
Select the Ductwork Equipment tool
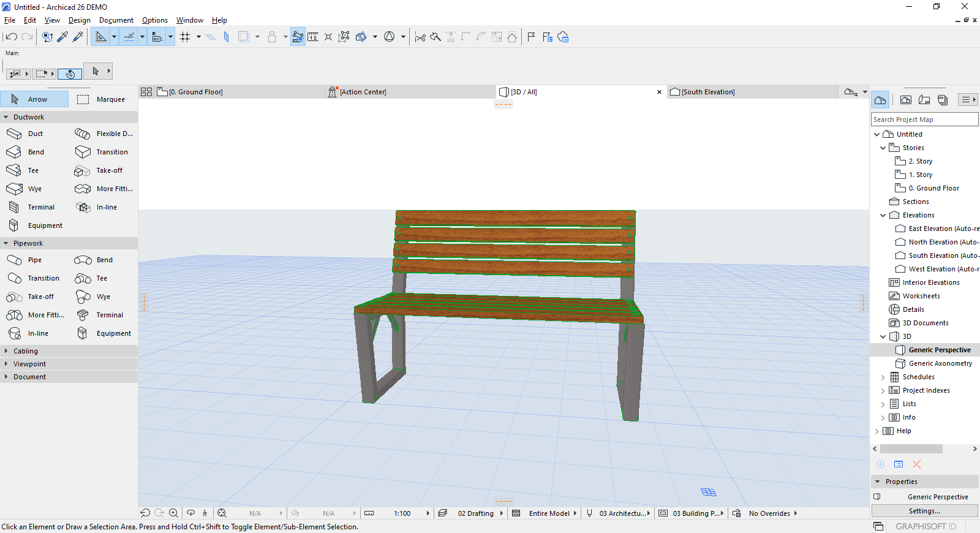coord(34,225)
